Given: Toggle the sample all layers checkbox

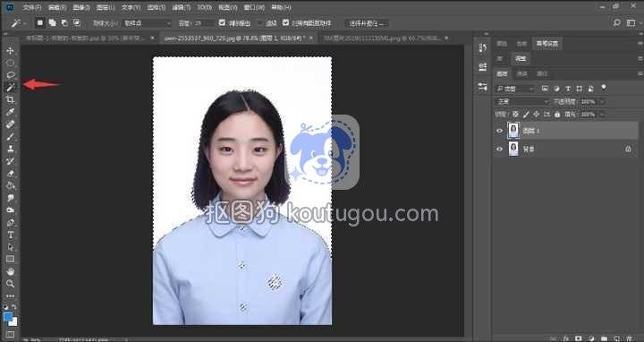Looking at the screenshot, I should [x=286, y=23].
